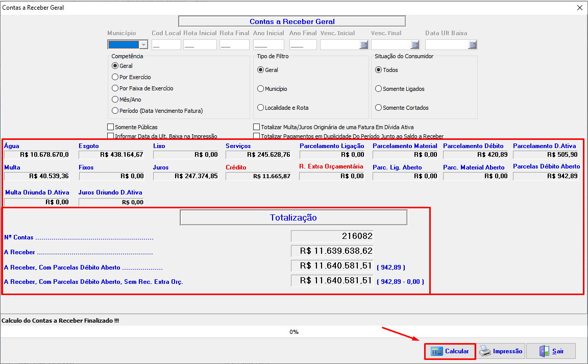The image size is (588, 364).
Task: Click the Sair exit button
Action: click(551, 351)
